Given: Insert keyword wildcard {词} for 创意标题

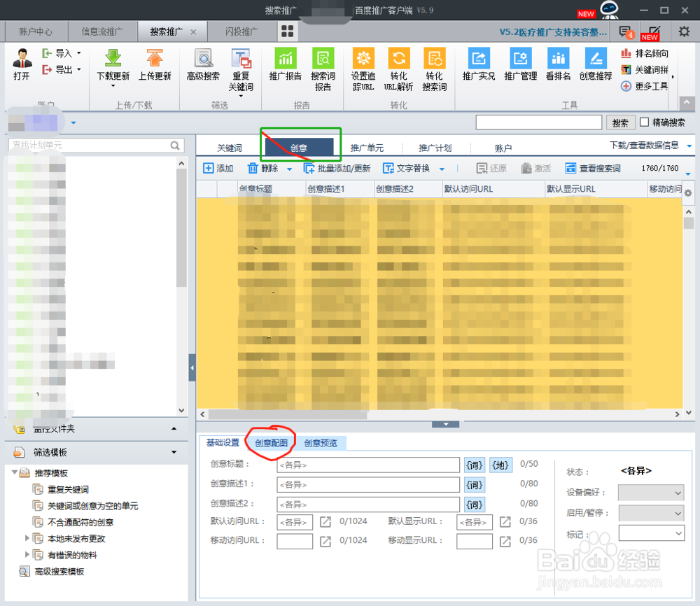Looking at the screenshot, I should pos(474,465).
